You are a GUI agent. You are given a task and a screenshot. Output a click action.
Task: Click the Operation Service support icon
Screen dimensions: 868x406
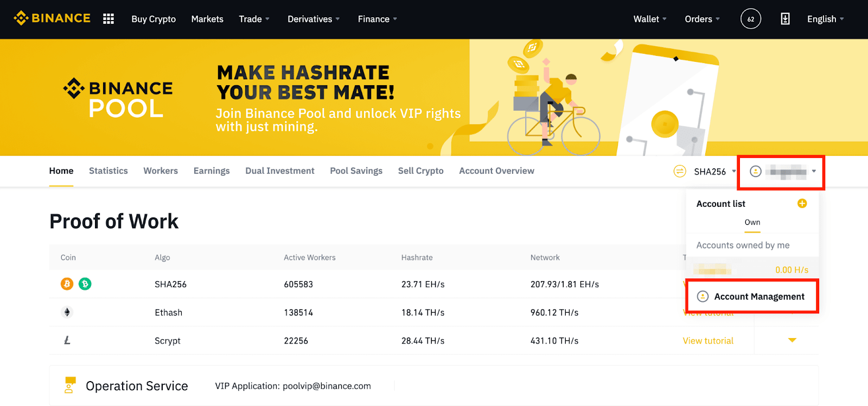(70, 385)
